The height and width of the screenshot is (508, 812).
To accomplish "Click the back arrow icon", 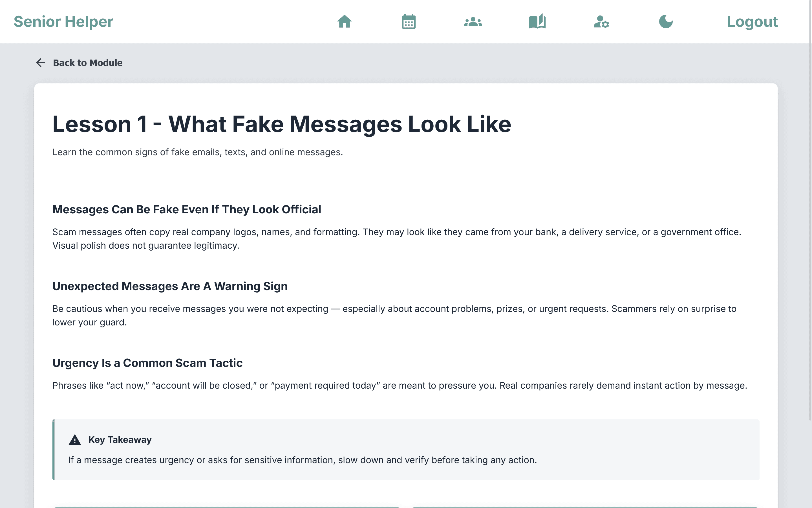I will click(x=41, y=63).
